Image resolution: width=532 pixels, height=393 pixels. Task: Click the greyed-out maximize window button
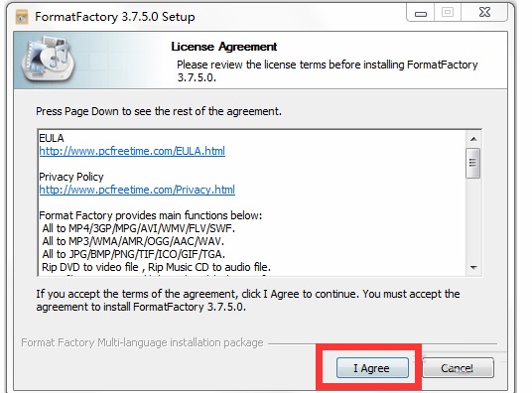point(448,13)
